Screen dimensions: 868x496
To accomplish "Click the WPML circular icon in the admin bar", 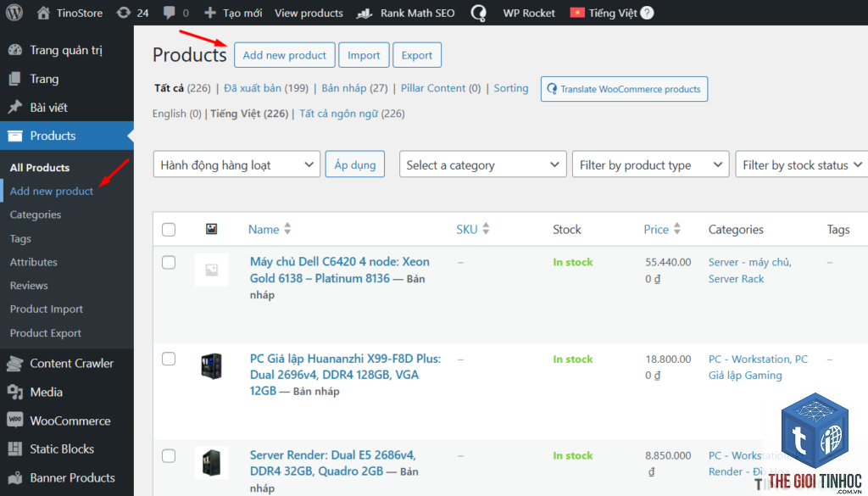I will [x=478, y=13].
